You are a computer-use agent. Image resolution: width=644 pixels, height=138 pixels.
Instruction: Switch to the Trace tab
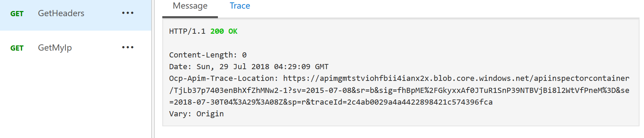(240, 6)
